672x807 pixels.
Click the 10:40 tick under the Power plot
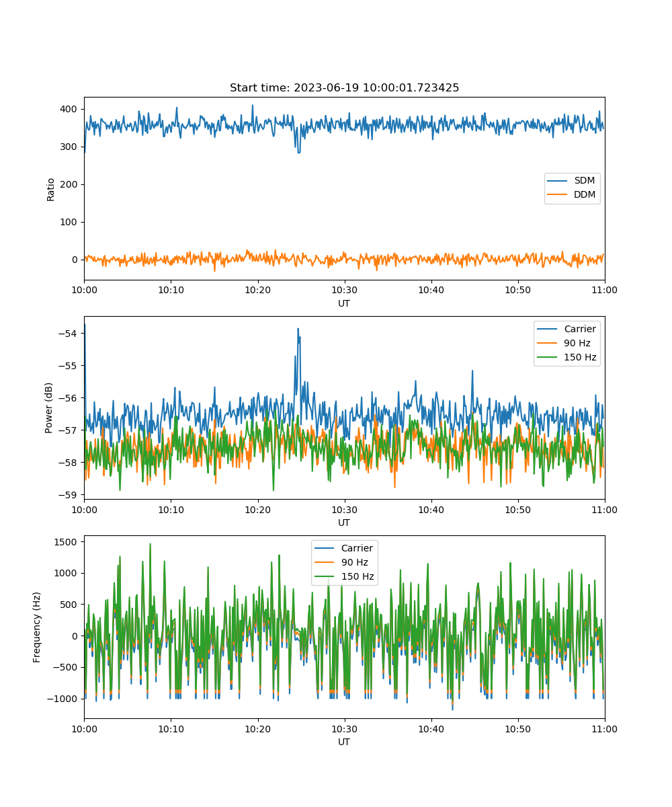431,510
